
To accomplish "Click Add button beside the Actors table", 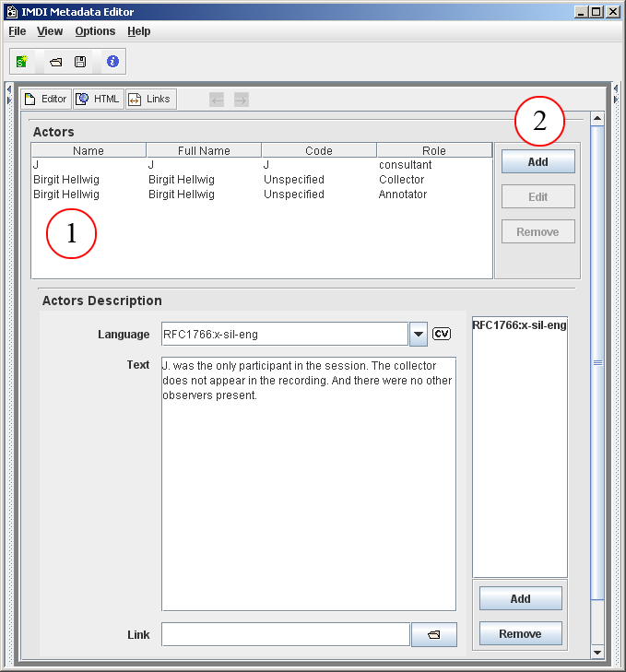I will 537,162.
